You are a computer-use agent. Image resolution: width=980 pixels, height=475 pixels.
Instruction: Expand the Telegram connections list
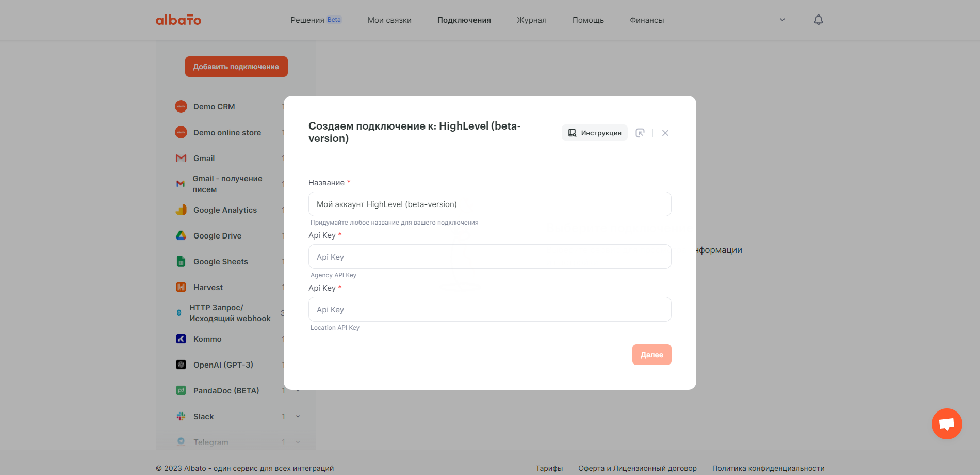[298, 442]
